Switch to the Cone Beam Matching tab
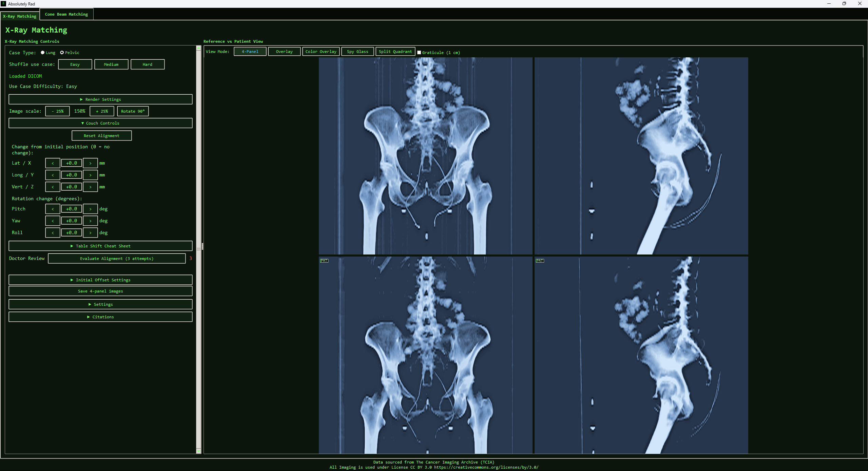Screen dimensions: 868x471 click(x=66, y=14)
